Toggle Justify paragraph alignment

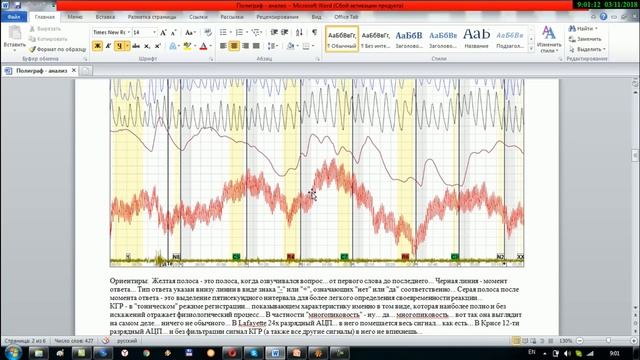256,46
